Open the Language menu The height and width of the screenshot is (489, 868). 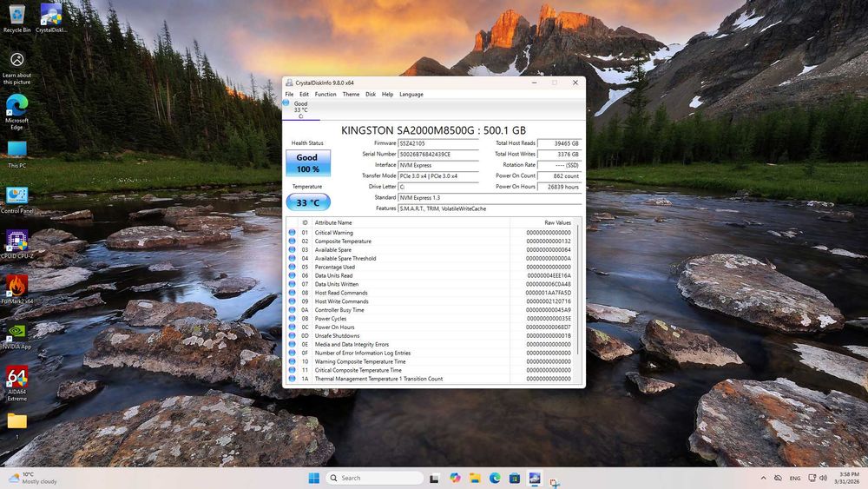pos(411,94)
